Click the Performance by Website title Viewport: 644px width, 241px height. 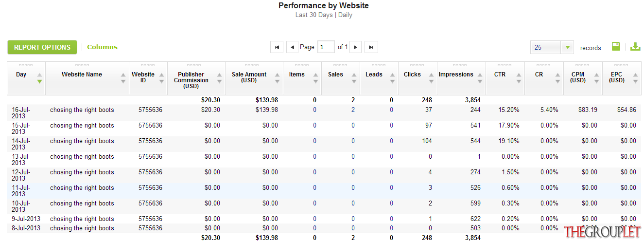324,6
